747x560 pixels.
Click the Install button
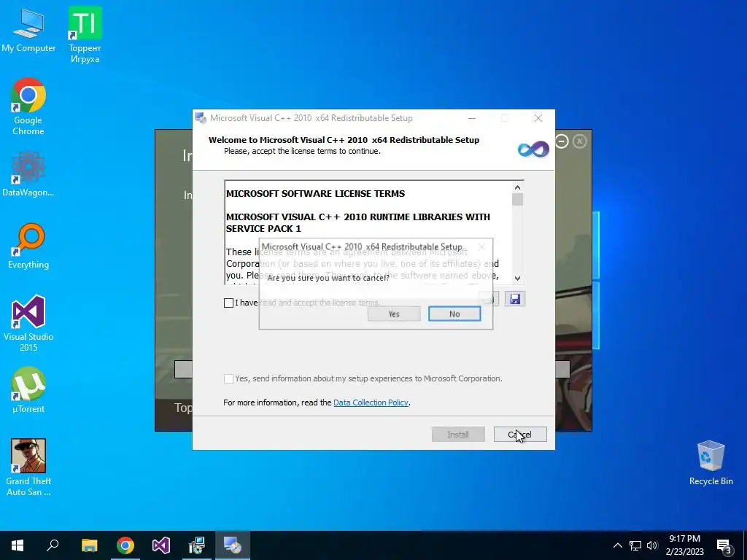[458, 435]
